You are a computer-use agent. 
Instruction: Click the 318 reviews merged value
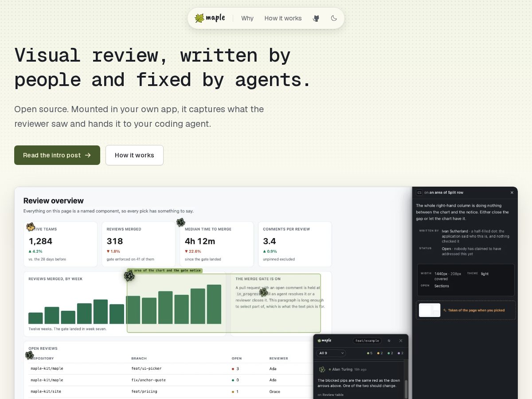(x=115, y=241)
